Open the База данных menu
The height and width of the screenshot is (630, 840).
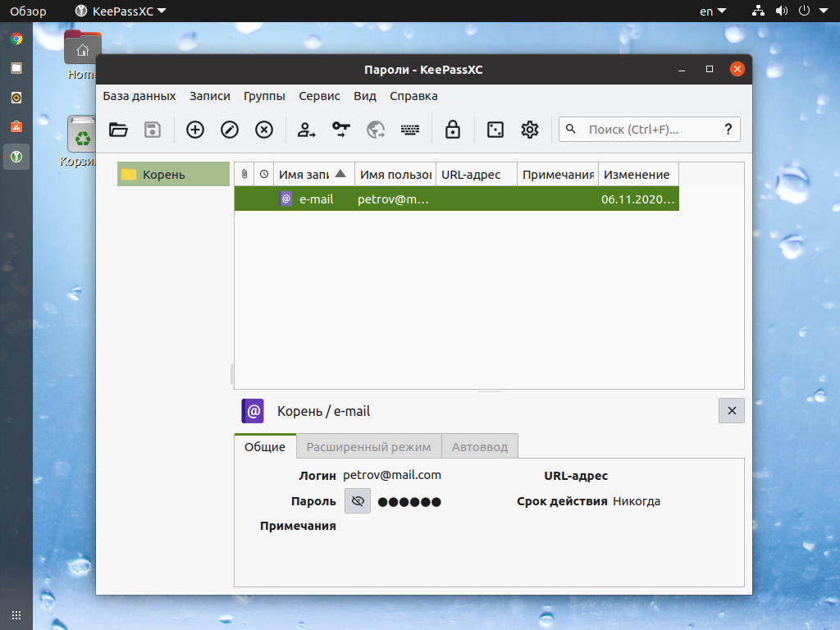click(139, 96)
